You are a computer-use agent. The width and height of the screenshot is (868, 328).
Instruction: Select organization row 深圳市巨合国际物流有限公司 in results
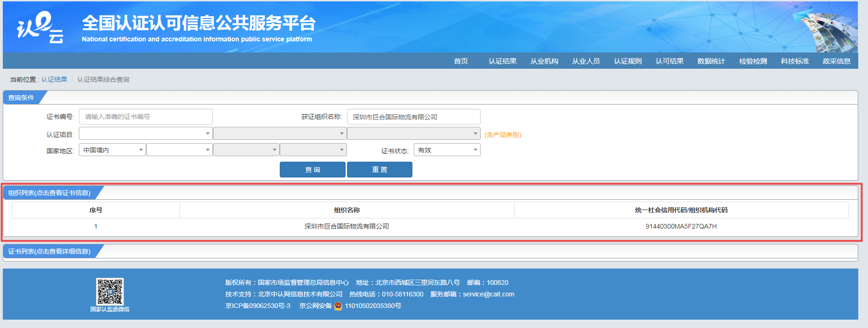coord(347,226)
